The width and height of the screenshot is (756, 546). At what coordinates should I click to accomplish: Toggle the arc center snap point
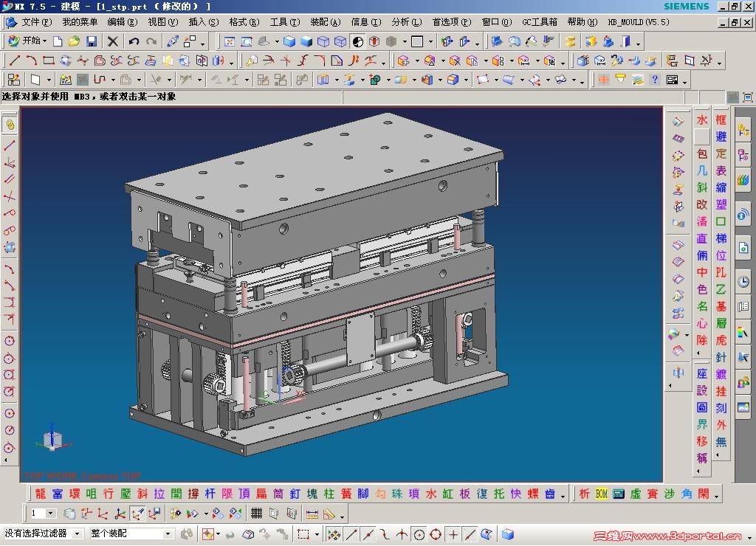419,533
